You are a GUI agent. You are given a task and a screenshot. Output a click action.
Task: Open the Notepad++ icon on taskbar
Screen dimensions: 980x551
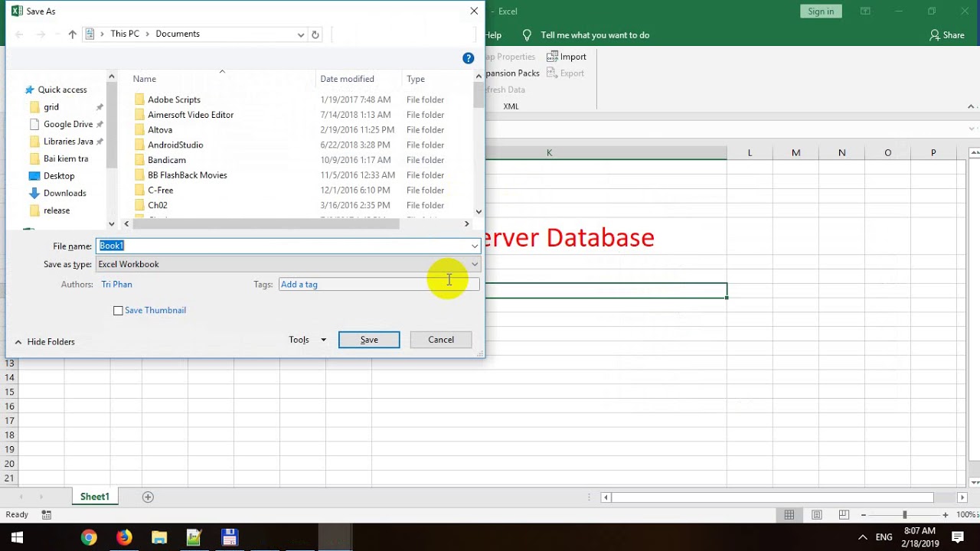tap(194, 537)
